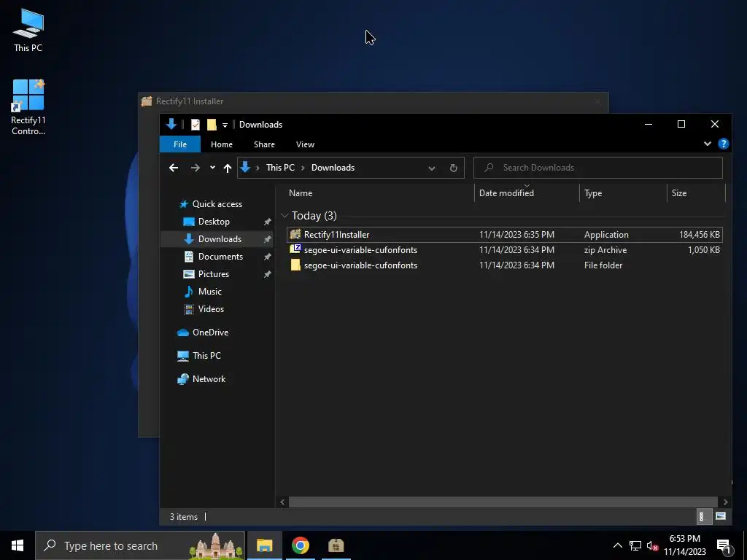The height and width of the screenshot is (560, 747).
Task: Click the zip archive file icon
Action: point(295,249)
